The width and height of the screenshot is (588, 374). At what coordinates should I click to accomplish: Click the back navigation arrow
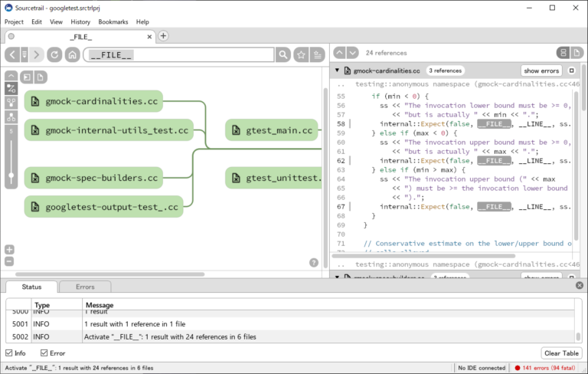[13, 54]
